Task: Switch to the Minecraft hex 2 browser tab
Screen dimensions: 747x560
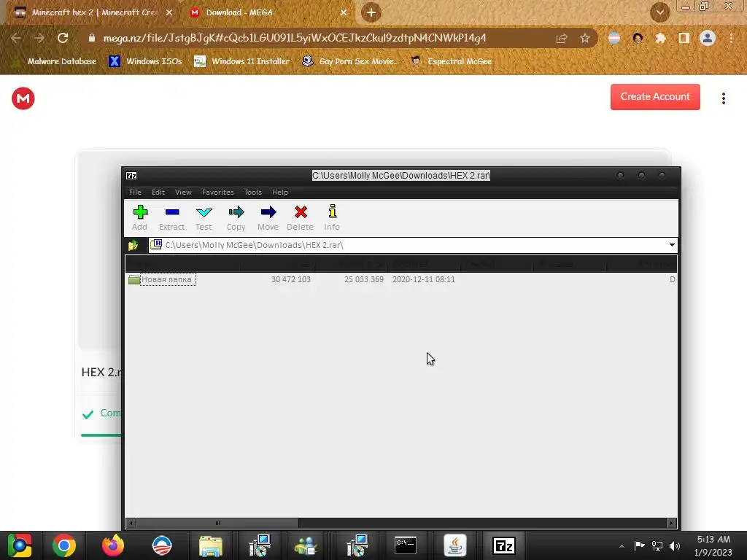Action: (x=93, y=12)
